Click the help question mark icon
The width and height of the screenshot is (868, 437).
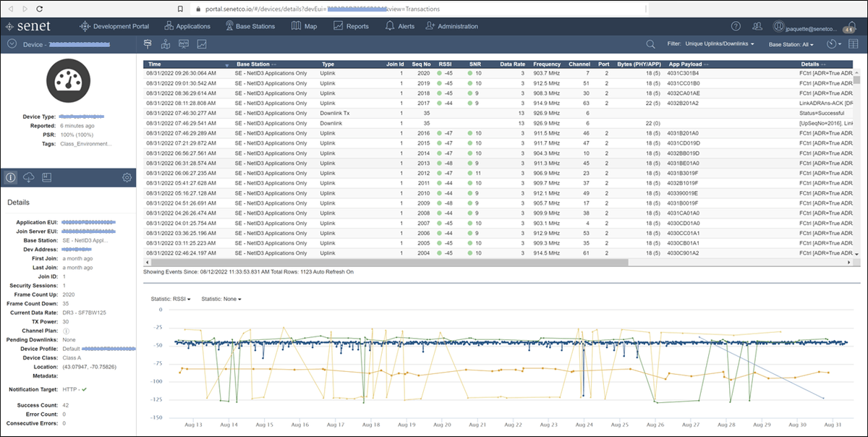(x=736, y=26)
